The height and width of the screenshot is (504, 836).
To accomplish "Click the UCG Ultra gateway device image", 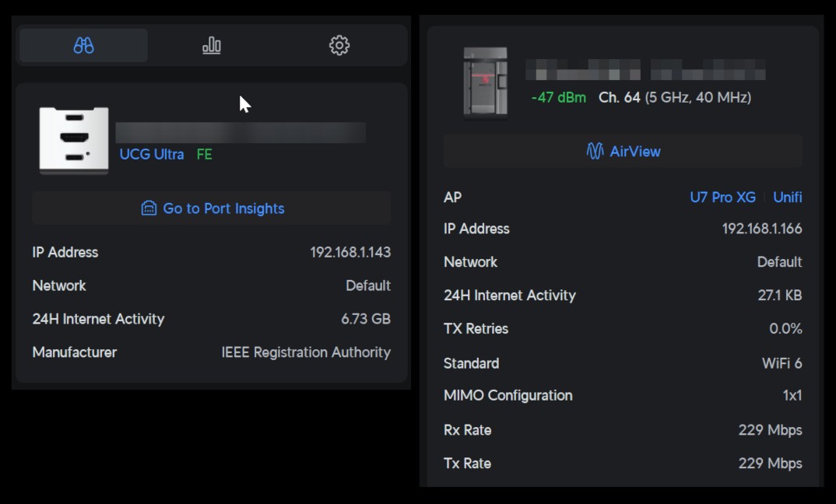I will click(x=74, y=140).
